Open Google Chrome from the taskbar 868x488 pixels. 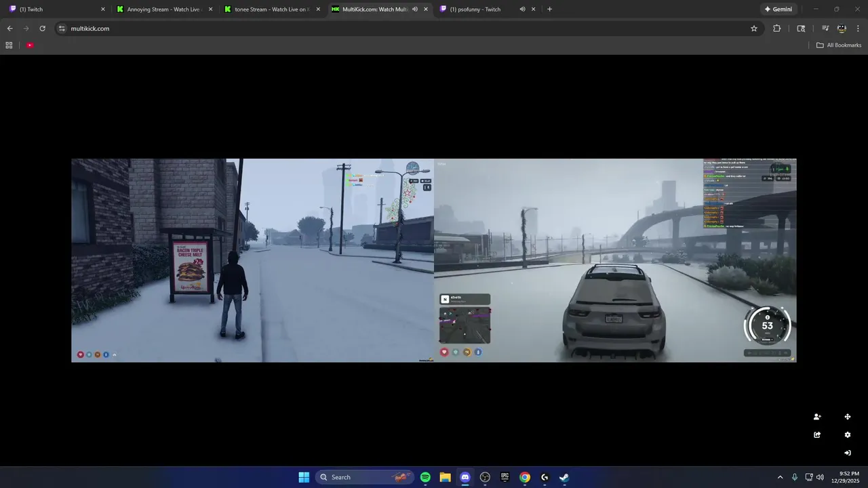[x=525, y=477]
